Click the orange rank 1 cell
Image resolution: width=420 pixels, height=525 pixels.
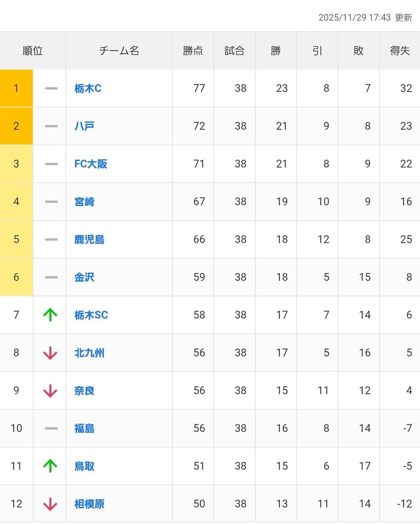pyautogui.click(x=16, y=88)
